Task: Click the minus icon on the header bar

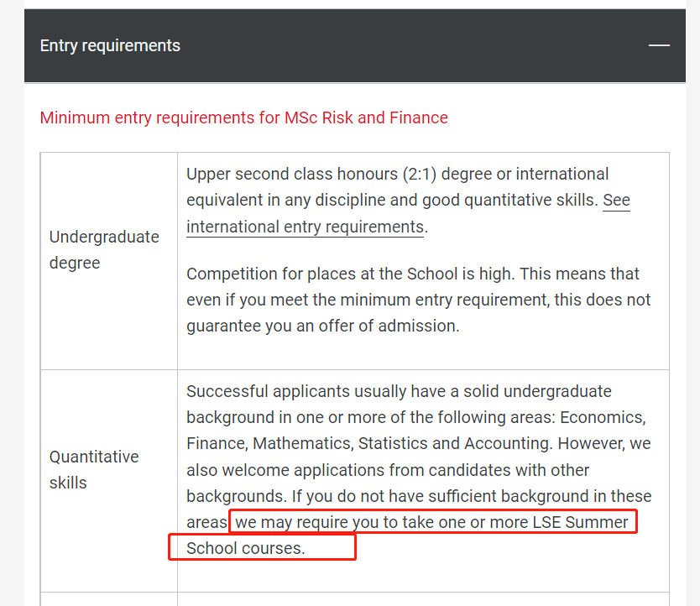Action: tap(660, 45)
